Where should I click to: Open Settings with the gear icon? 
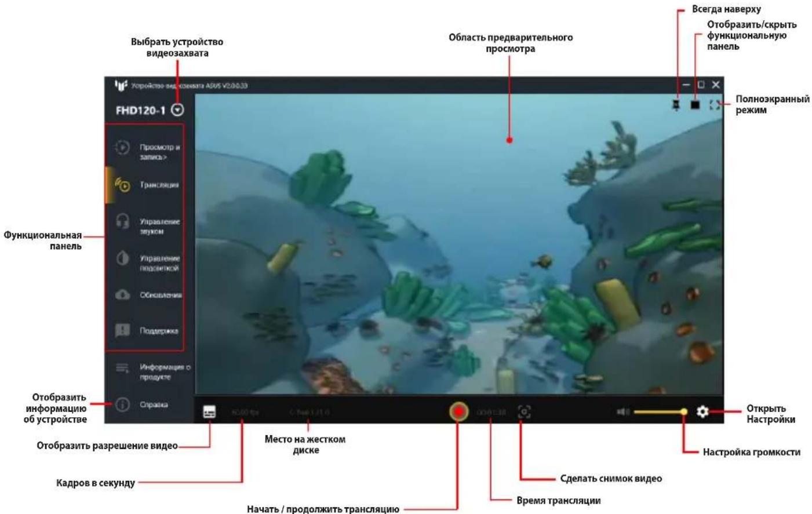tap(702, 411)
